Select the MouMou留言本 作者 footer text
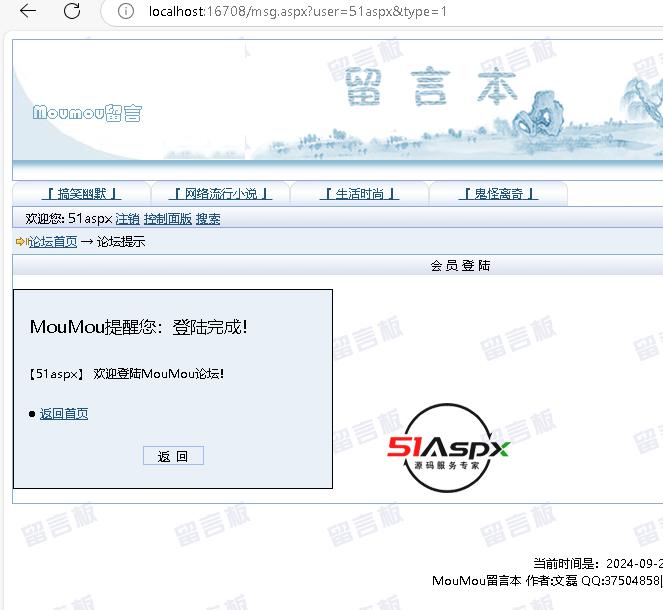The width and height of the screenshot is (663, 610). click(547, 580)
